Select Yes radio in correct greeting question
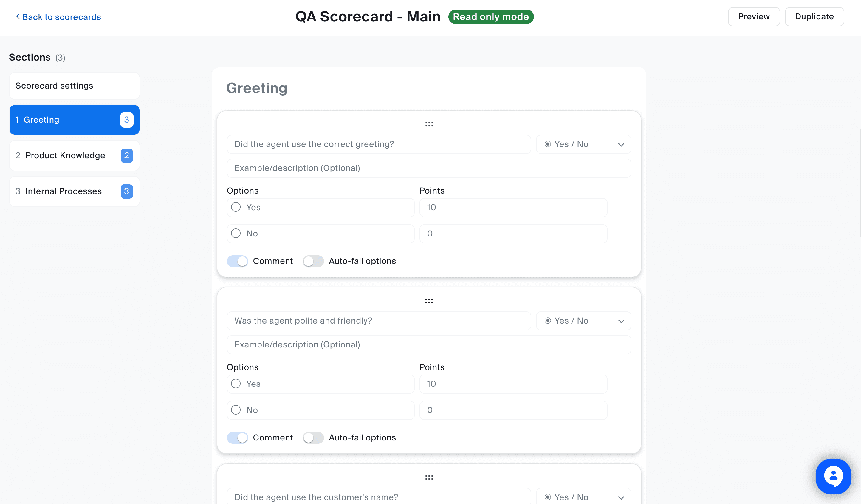The width and height of the screenshot is (861, 504). coord(236,207)
